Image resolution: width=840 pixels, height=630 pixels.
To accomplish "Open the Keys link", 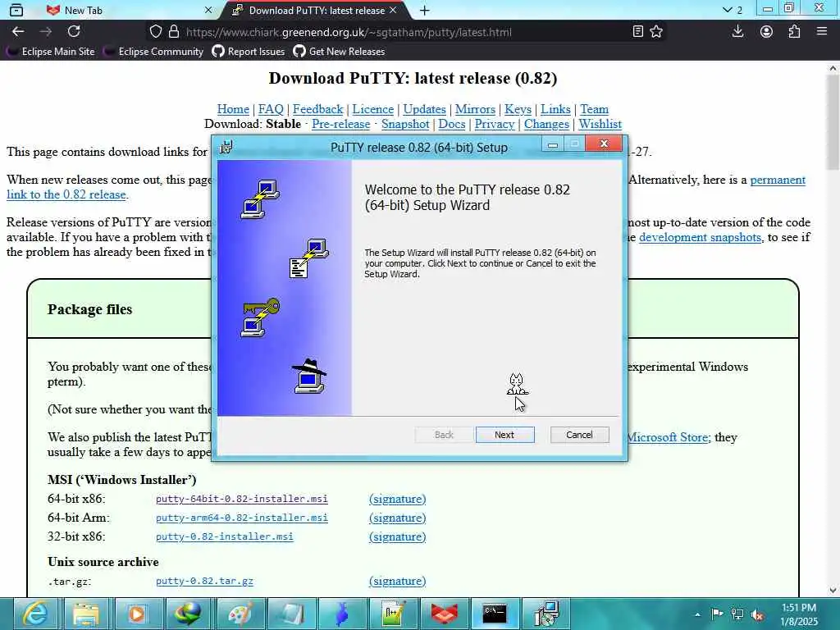I will pyautogui.click(x=518, y=109).
